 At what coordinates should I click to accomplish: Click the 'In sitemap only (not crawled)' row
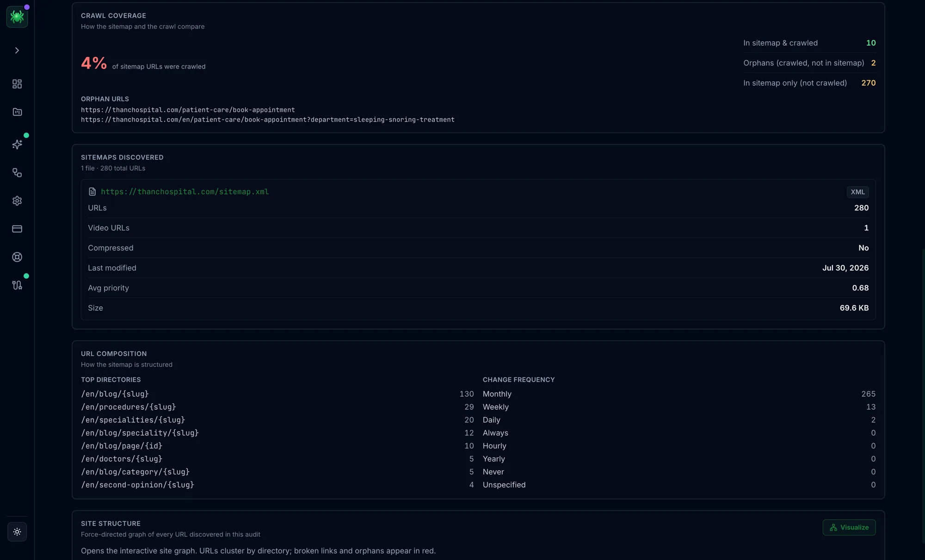tap(809, 83)
